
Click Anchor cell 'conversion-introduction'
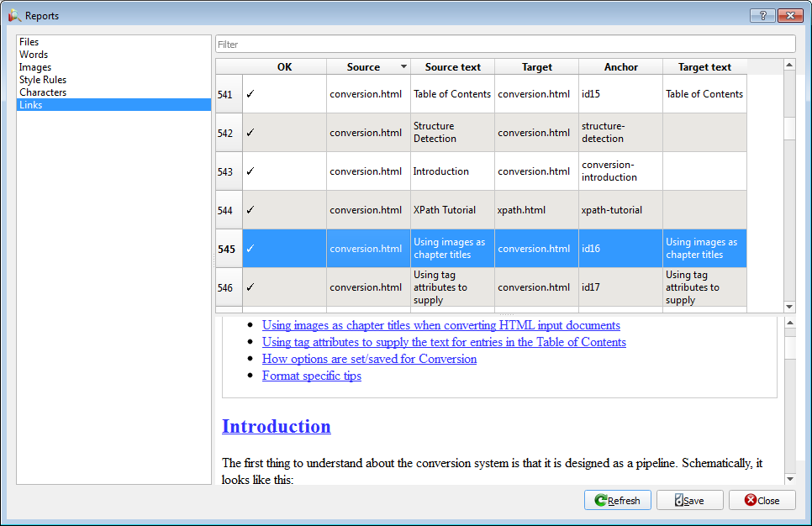pos(620,171)
